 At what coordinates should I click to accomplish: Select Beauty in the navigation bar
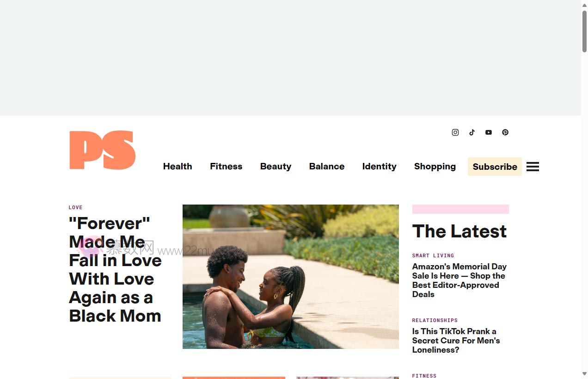(276, 167)
